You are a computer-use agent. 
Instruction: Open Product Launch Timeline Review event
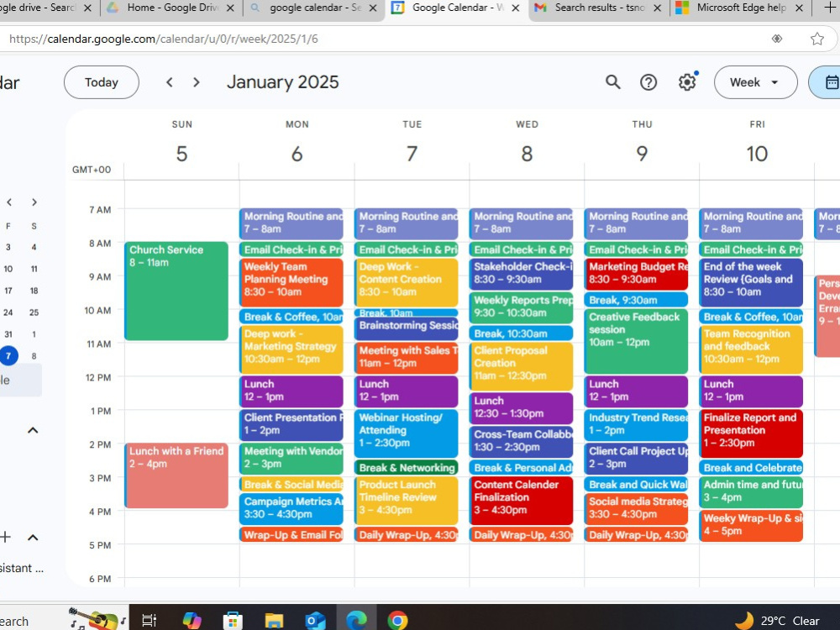click(406, 501)
